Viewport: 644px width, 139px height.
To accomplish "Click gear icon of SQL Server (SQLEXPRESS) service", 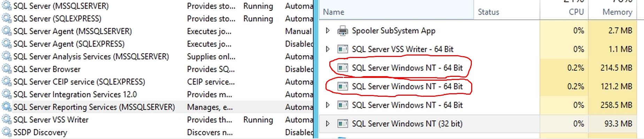I will point(6,19).
